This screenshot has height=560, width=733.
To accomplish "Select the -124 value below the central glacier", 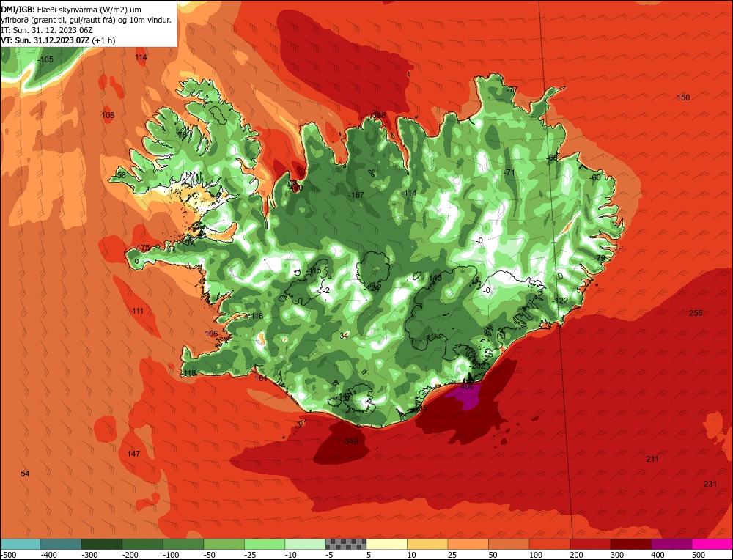I will click(372, 288).
